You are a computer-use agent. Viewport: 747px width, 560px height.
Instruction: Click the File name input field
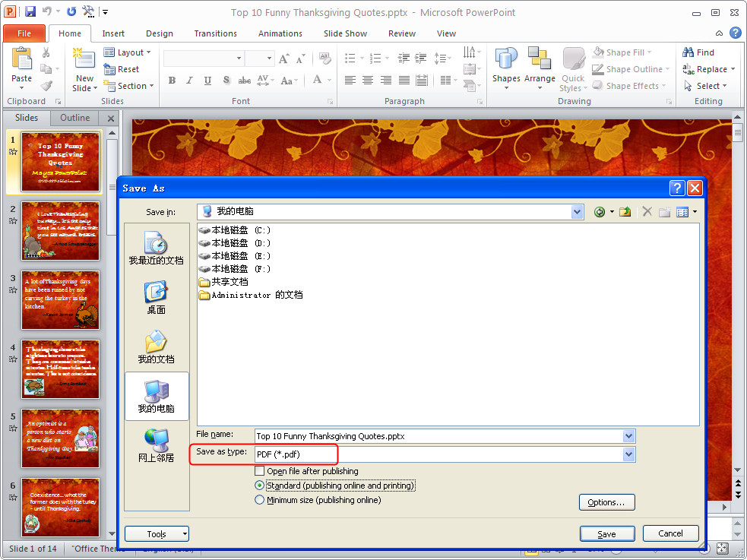pos(438,436)
